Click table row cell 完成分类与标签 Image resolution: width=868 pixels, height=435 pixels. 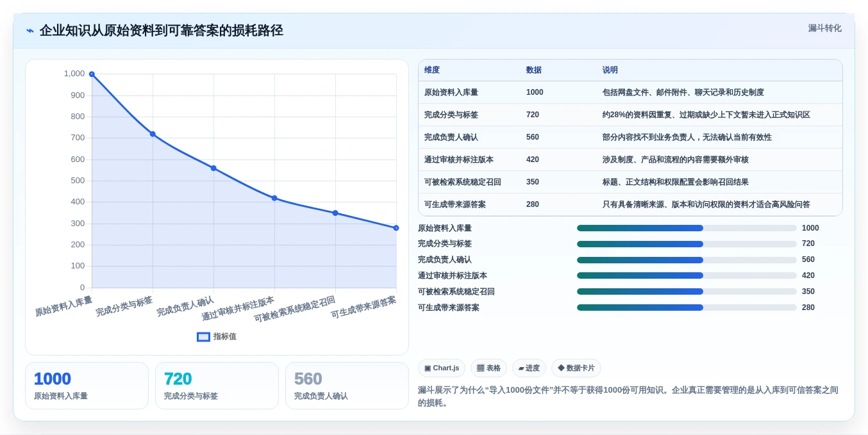click(x=451, y=115)
